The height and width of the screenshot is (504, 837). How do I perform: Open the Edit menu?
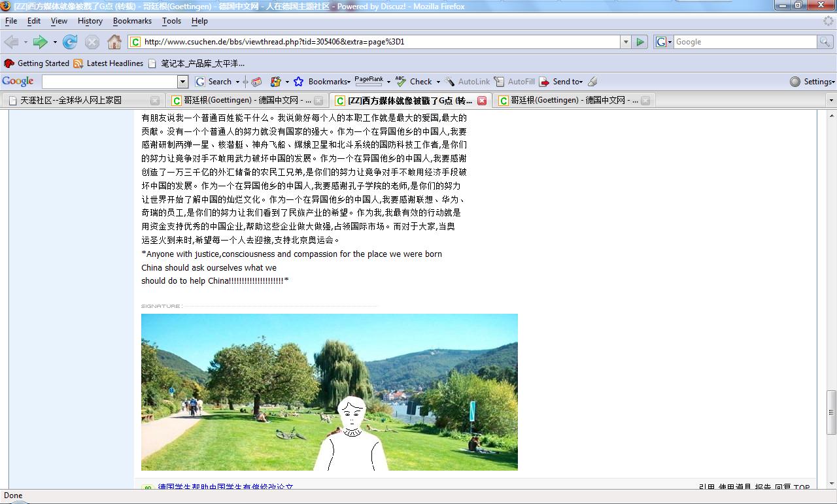point(34,21)
